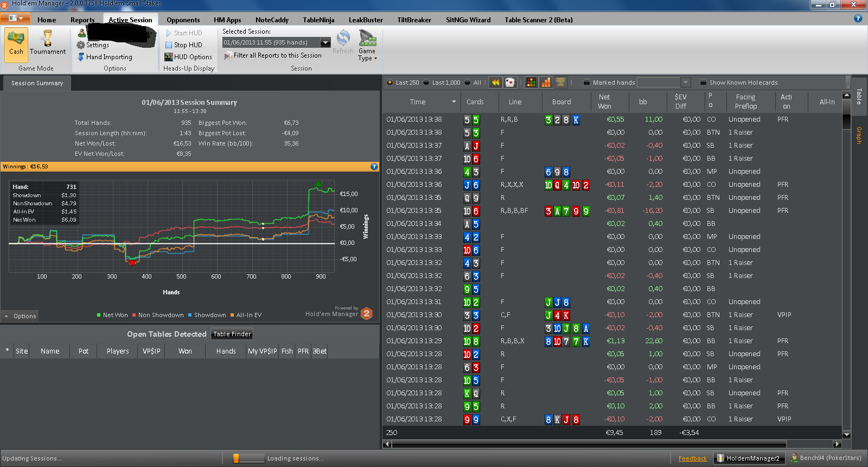Click the playing cards replayer icon

tap(510, 83)
